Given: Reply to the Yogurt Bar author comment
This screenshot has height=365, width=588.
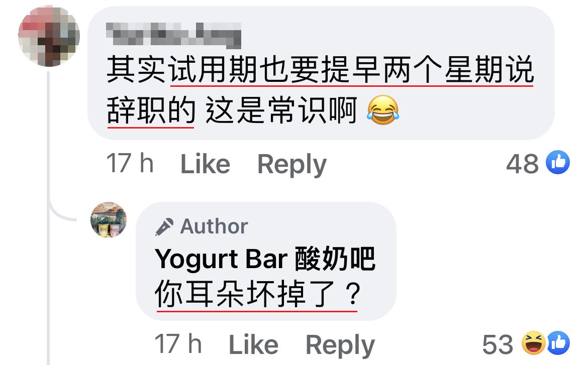Looking at the screenshot, I should 340,345.
